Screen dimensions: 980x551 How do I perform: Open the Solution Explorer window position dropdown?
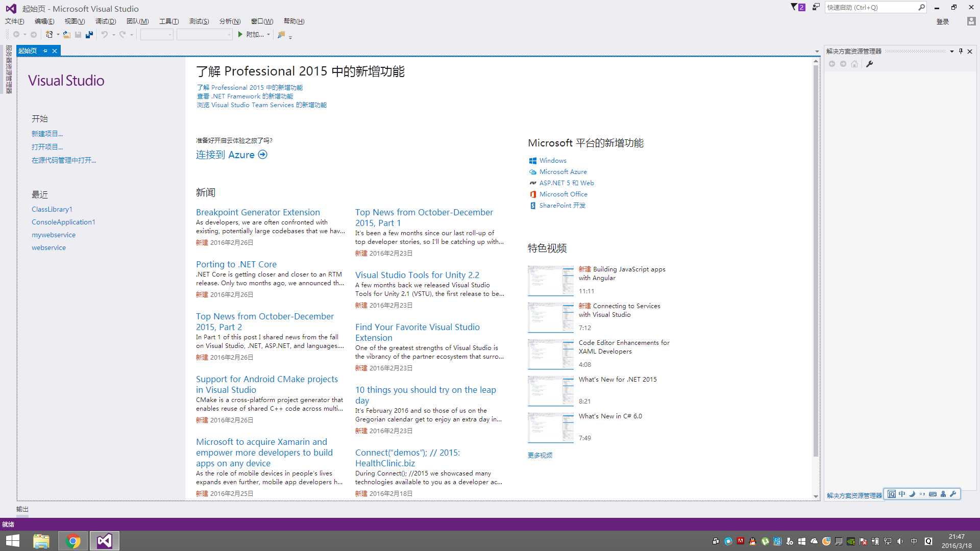point(952,51)
